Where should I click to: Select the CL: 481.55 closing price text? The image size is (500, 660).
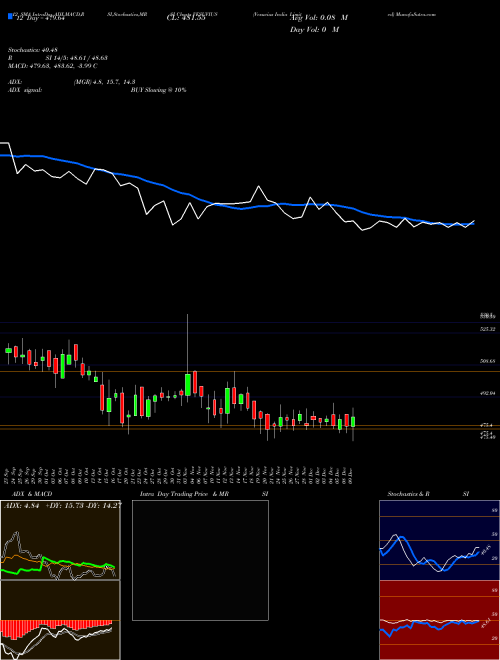point(185,18)
